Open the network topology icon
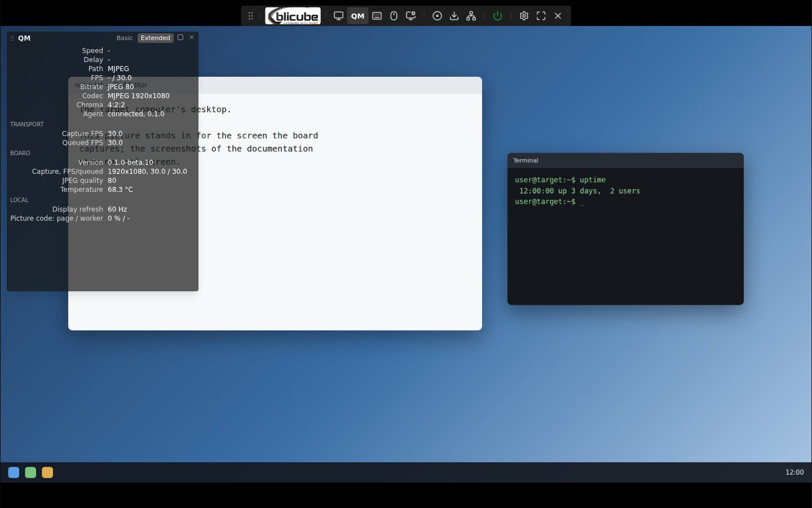Viewport: 812px width, 508px height. (x=471, y=16)
